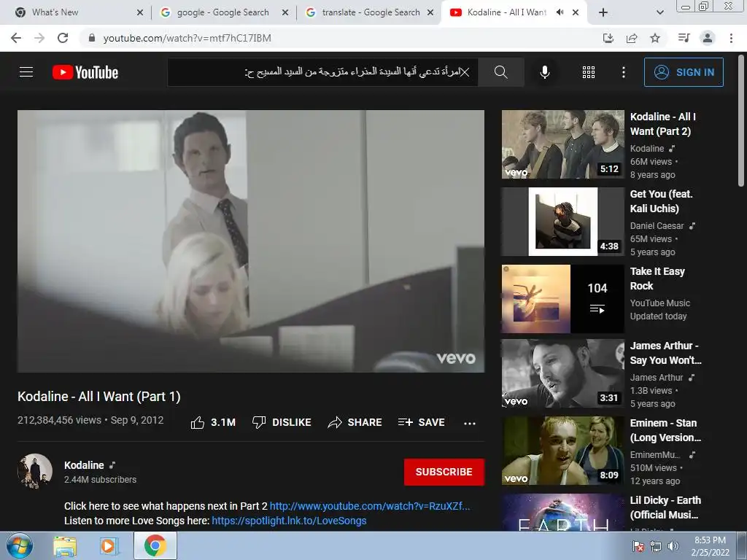Open the Kodaline channel name link
747x560 pixels.
click(x=84, y=465)
